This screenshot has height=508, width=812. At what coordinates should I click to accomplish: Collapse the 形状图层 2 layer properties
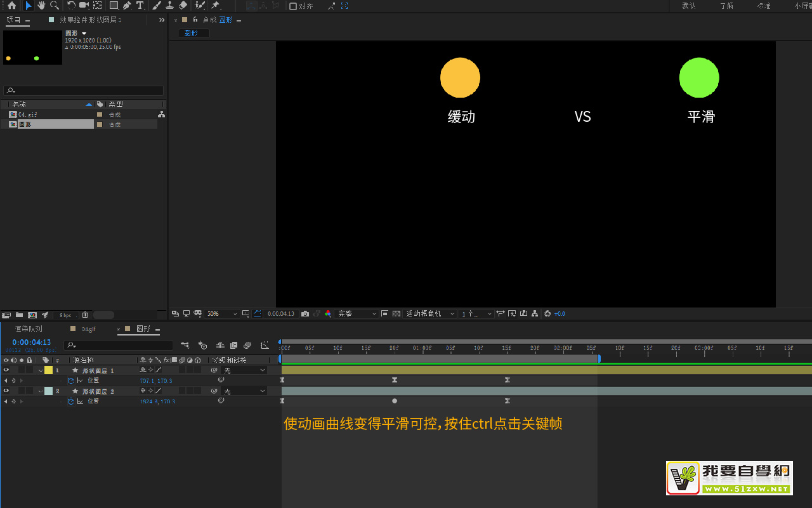tap(41, 391)
